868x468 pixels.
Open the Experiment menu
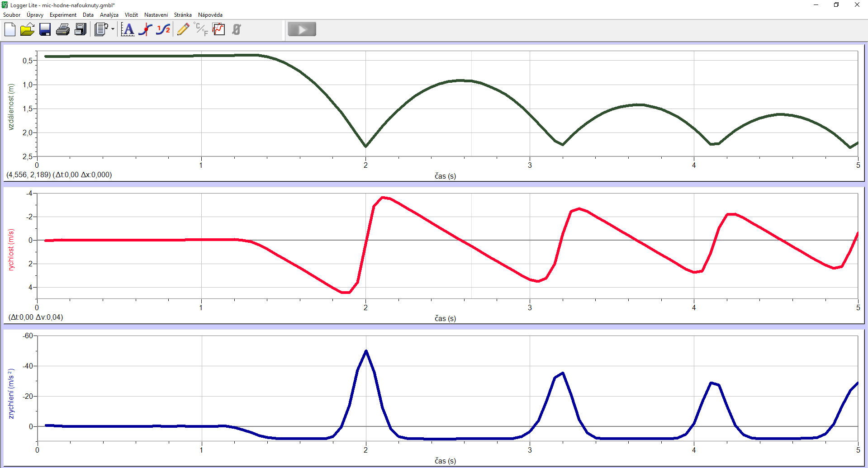63,15
